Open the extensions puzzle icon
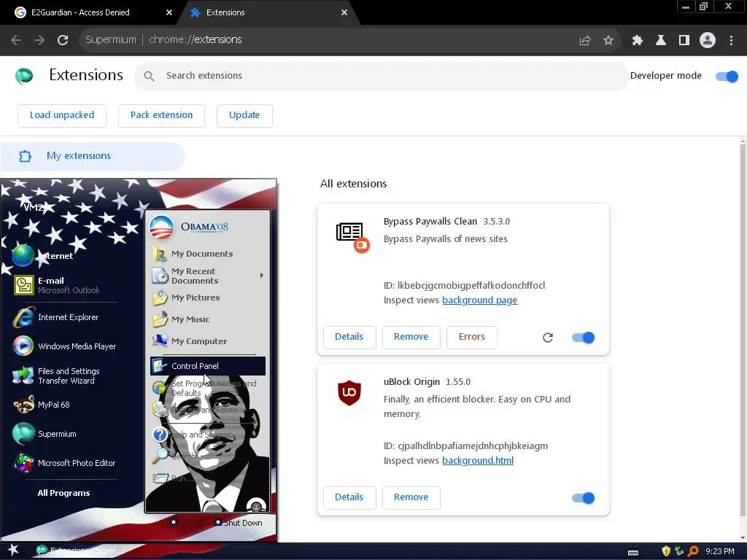Screen dimensions: 747x560 (x=638, y=41)
